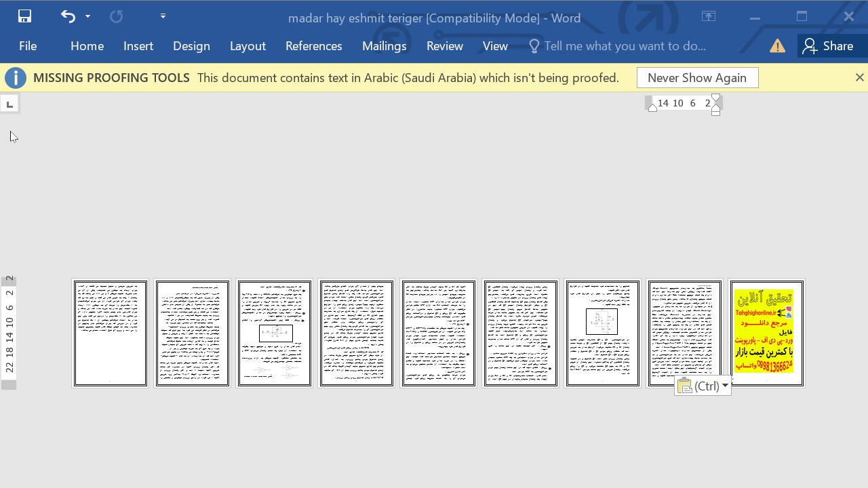Click the eighth page next to yellow ad
Viewport: 868px width, 488px height.
click(x=685, y=333)
